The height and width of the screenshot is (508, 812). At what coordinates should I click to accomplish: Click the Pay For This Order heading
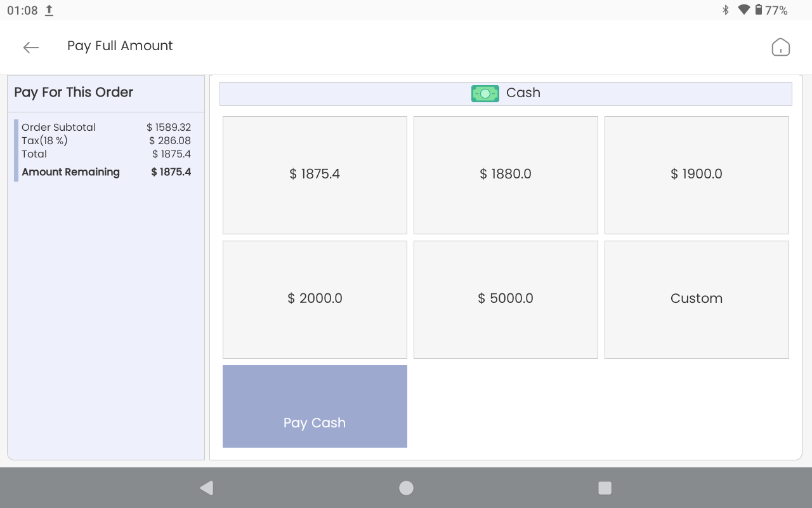74,93
